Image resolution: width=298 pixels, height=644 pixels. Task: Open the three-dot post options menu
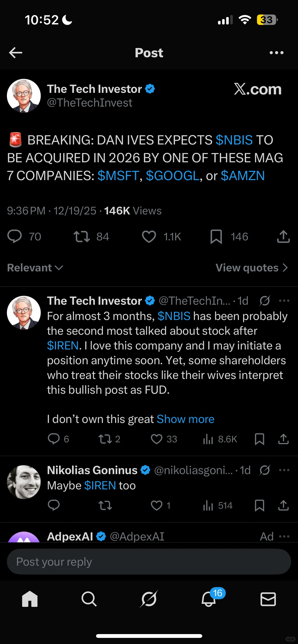coord(276,53)
